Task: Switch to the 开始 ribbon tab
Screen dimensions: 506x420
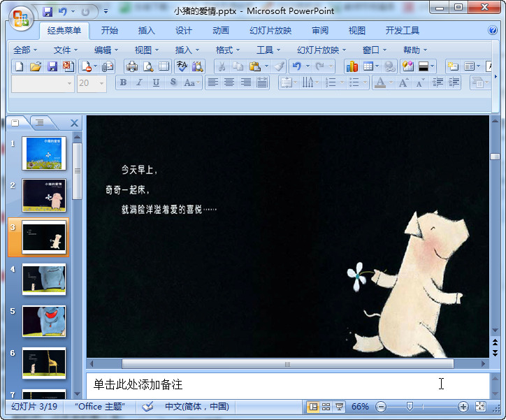Action: (x=110, y=30)
